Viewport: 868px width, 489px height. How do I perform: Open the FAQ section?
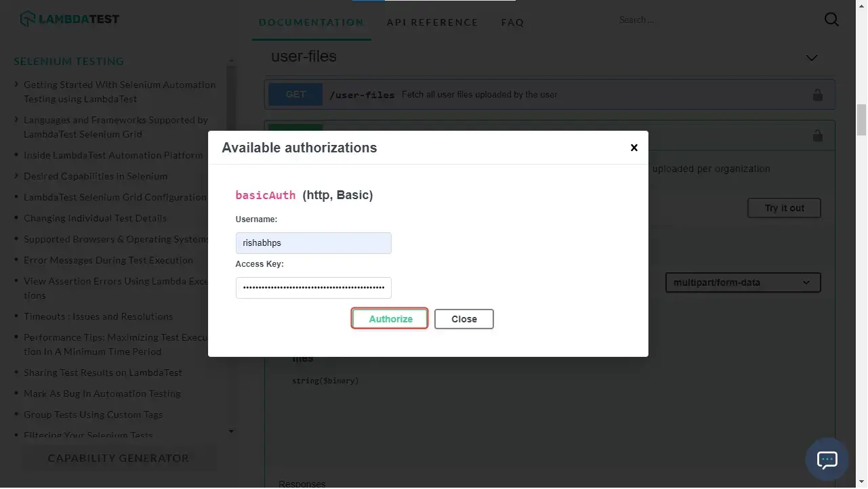[512, 22]
